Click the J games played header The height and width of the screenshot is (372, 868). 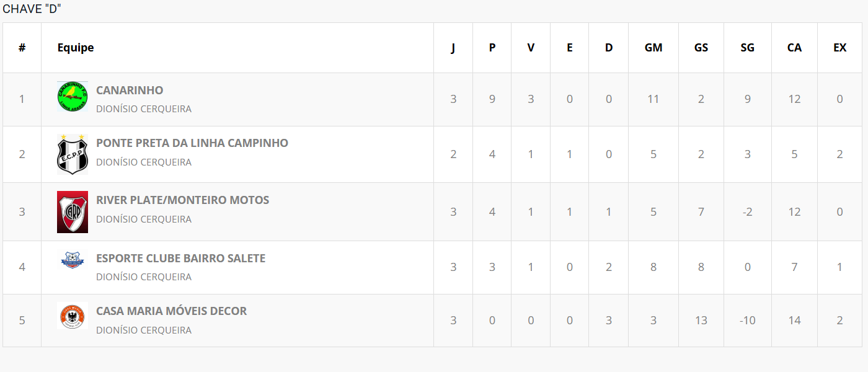pos(453,48)
